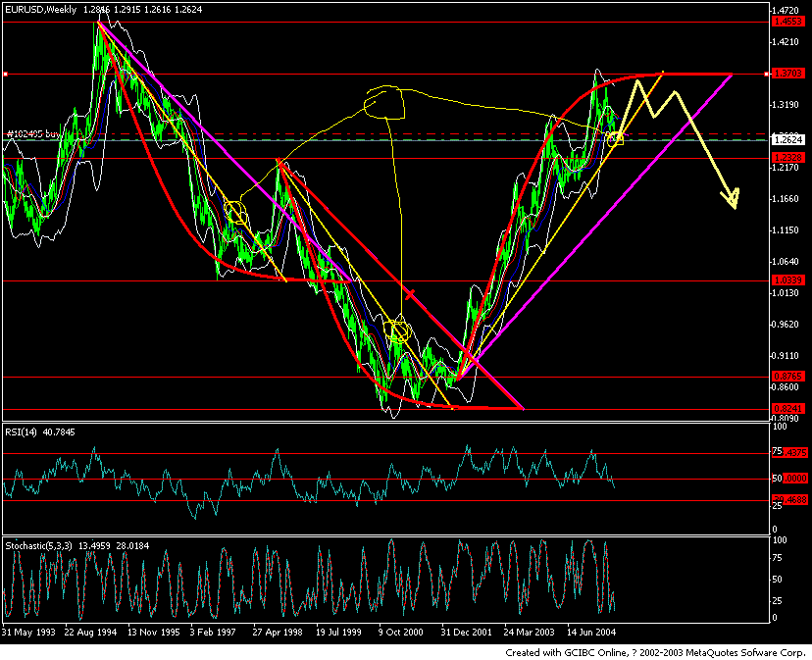Click the 14 Jun 2004 date label
Screen dimensions: 812x660
coord(591,632)
